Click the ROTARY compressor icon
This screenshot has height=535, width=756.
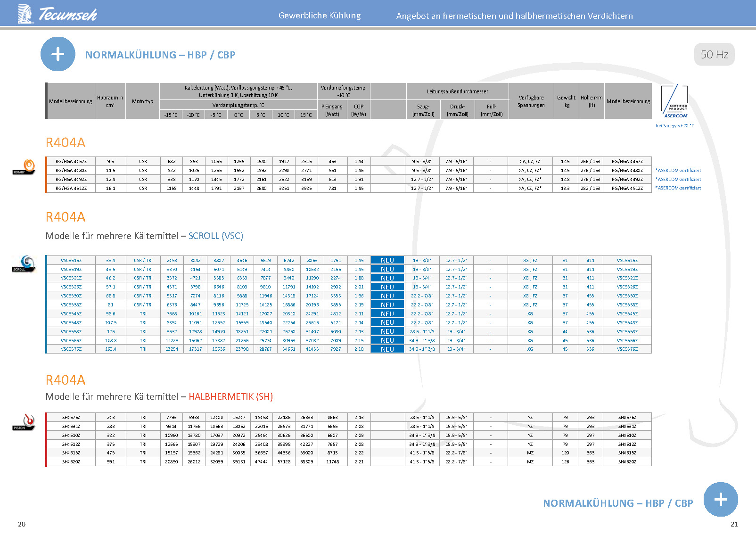point(24,167)
